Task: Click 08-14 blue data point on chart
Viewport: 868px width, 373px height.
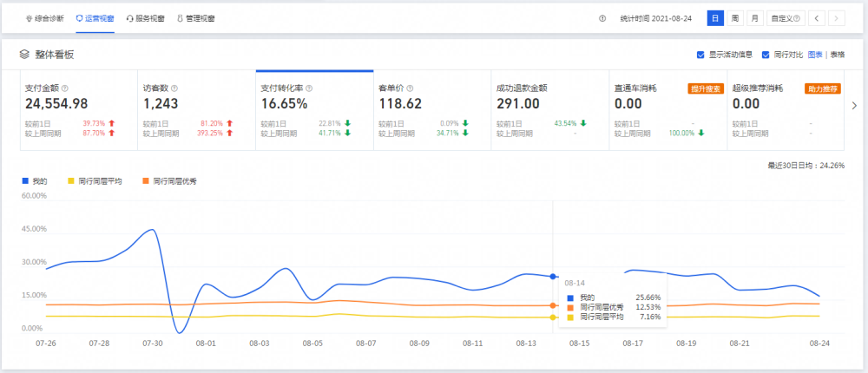Action: pyautogui.click(x=552, y=276)
